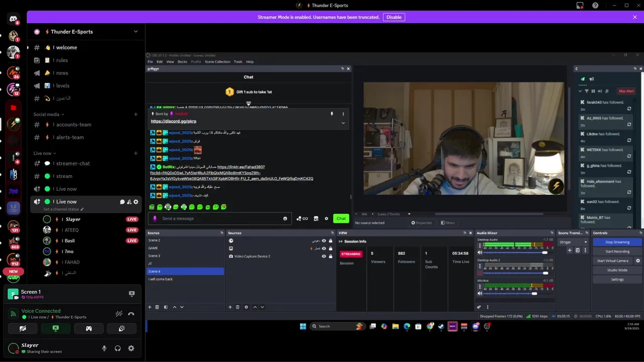
Task: Disconnect from voice with hang-up icon
Action: 131,314
